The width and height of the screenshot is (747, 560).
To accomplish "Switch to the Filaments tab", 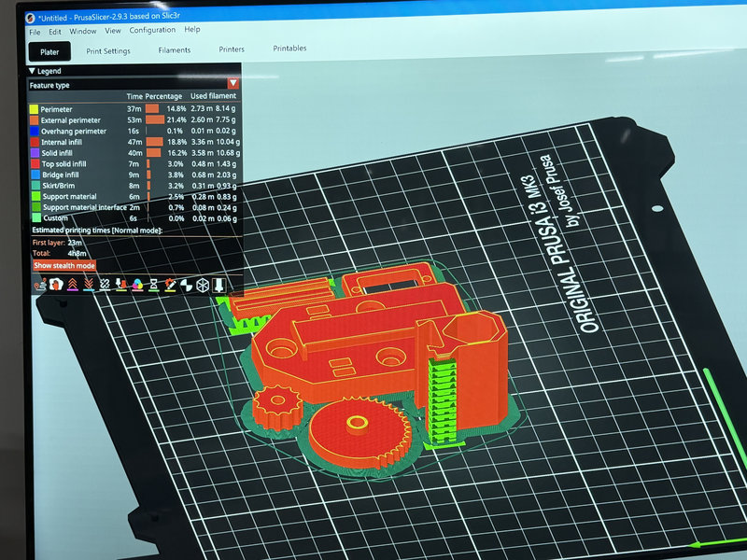I will tap(175, 50).
